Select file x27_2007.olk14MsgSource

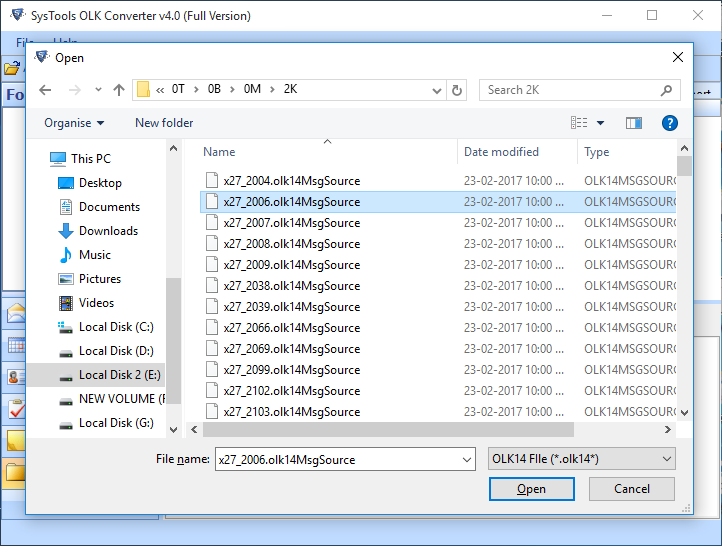[438, 223]
